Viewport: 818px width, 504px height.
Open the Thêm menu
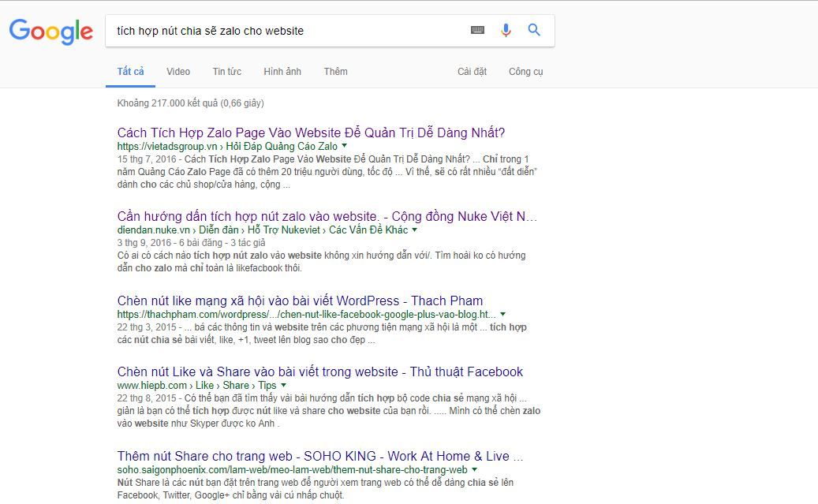335,72
